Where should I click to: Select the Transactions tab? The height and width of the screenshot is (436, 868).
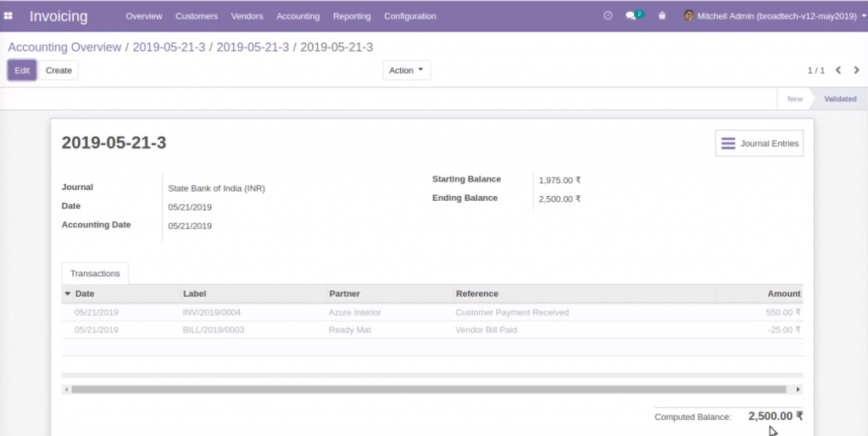(95, 274)
